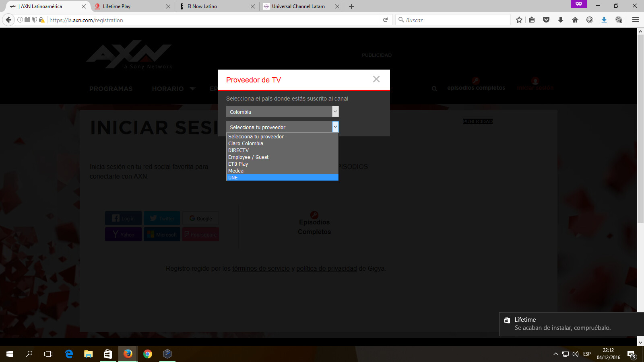Close the E! Now Latino tab
Image resolution: width=644 pixels, height=362 pixels.
pyautogui.click(x=253, y=6)
